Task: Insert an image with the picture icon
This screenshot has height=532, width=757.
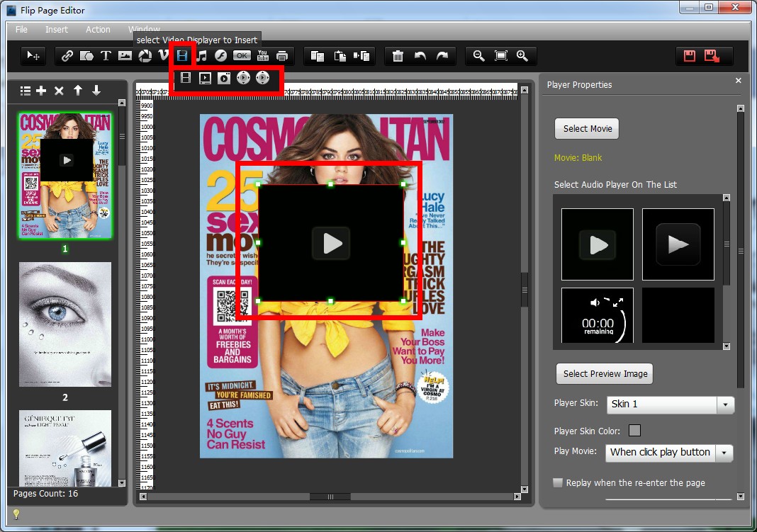Action: coord(125,56)
